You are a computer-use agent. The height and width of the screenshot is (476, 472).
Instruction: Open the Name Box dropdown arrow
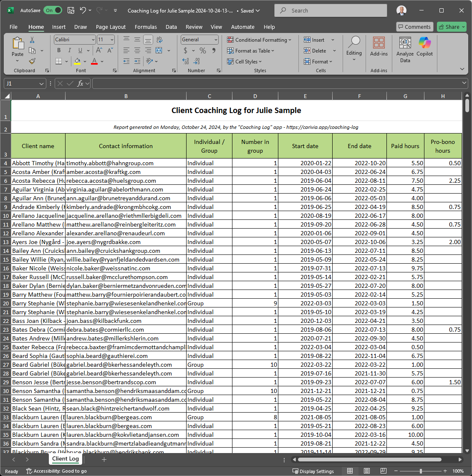pyautogui.click(x=41, y=83)
